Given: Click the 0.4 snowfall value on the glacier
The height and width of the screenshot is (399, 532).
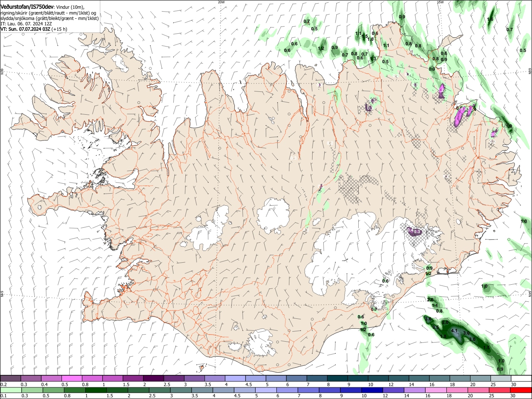Looking at the screenshot, I should (x=410, y=230).
